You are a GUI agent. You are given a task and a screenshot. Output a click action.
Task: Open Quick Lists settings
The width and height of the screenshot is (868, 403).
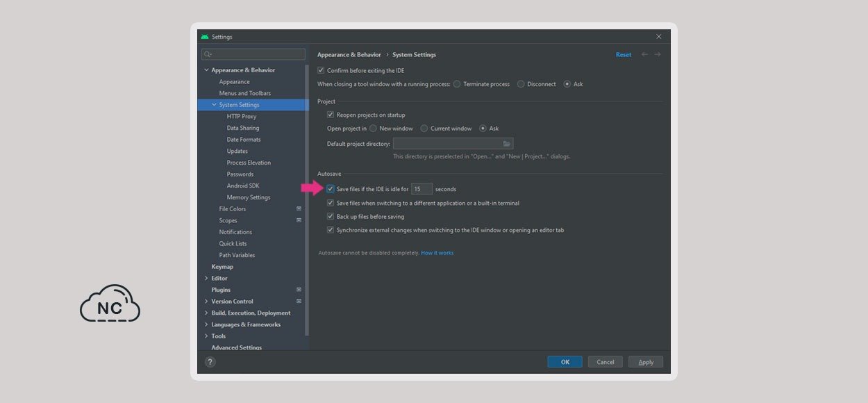pyautogui.click(x=233, y=244)
